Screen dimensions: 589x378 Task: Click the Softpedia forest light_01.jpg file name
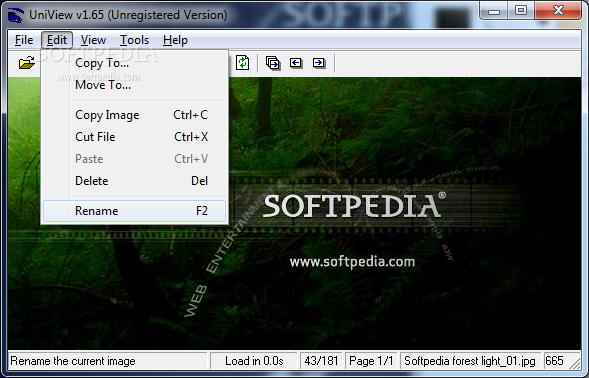click(470, 361)
